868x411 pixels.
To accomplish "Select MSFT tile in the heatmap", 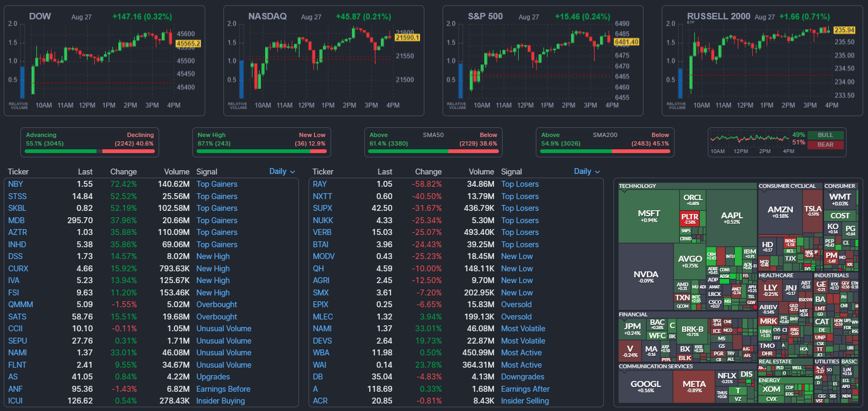I will (x=649, y=216).
